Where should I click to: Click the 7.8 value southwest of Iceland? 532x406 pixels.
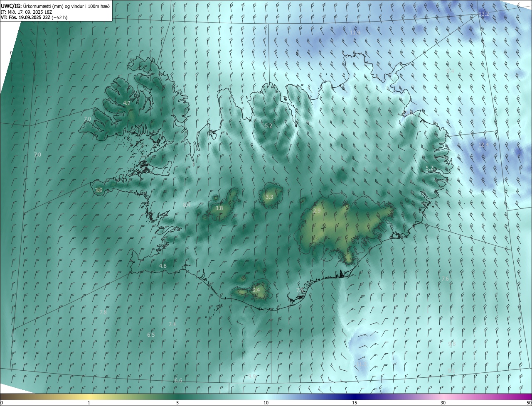coord(103,312)
